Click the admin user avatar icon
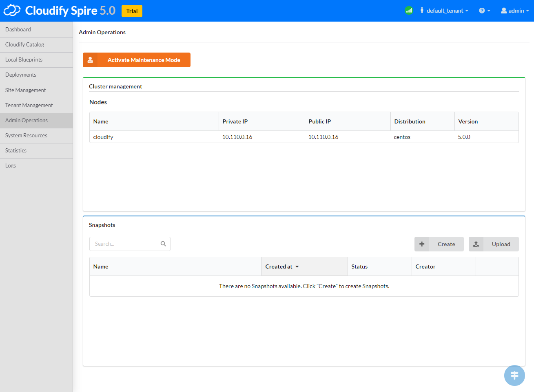 click(504, 11)
